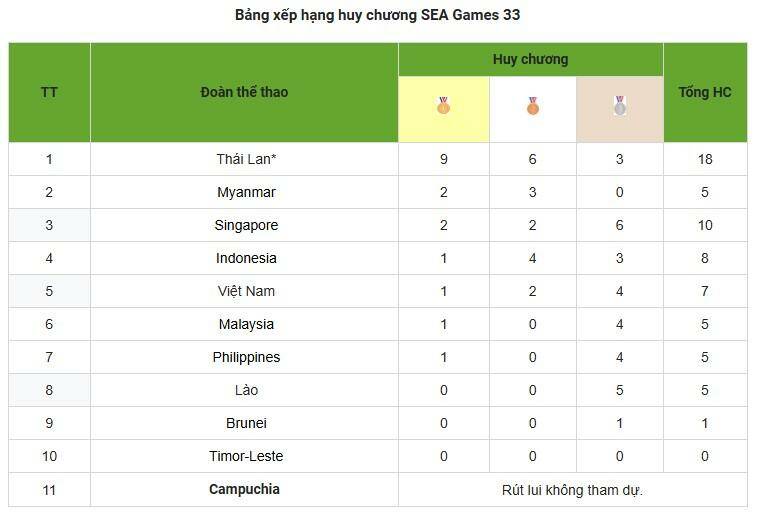The height and width of the screenshot is (518, 757).
Task: Click the 'Timor-Leste' team cell
Action: click(245, 456)
